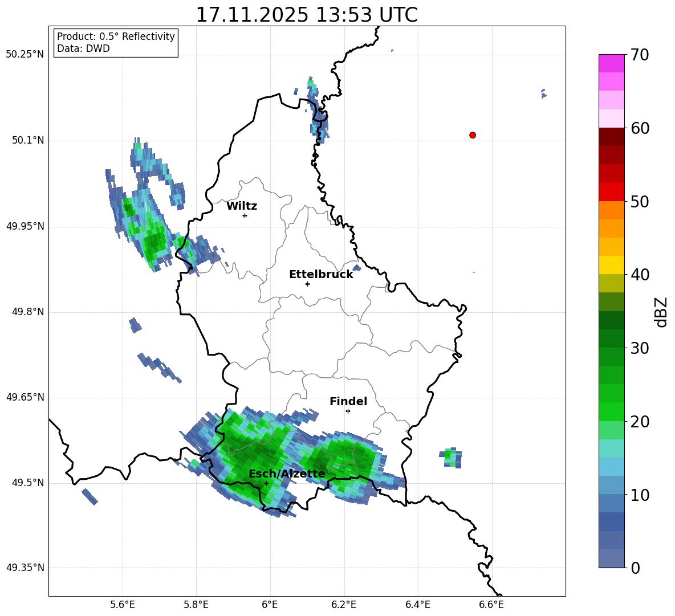Screen dimensions: 675x616
Task: Select the Findel city label
Action: 348,401
